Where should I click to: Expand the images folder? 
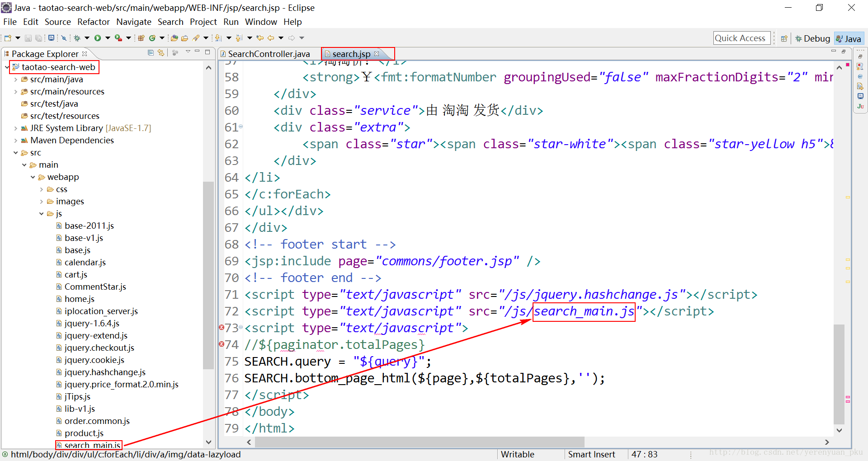41,201
